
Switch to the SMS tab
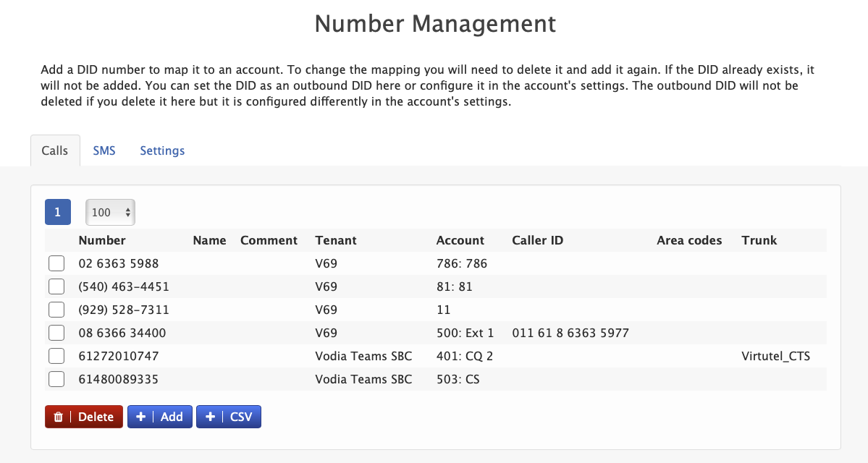(x=104, y=150)
